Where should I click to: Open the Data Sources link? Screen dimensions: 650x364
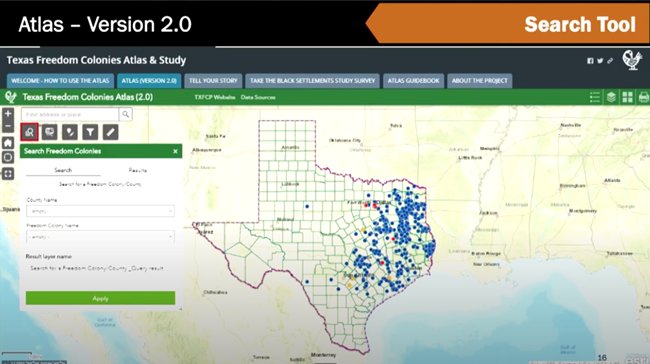[x=258, y=97]
